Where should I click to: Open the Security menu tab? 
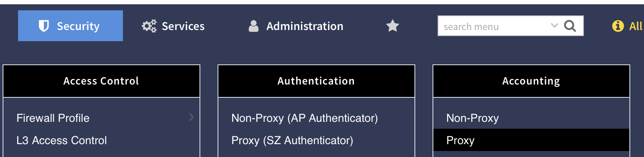pyautogui.click(x=71, y=26)
